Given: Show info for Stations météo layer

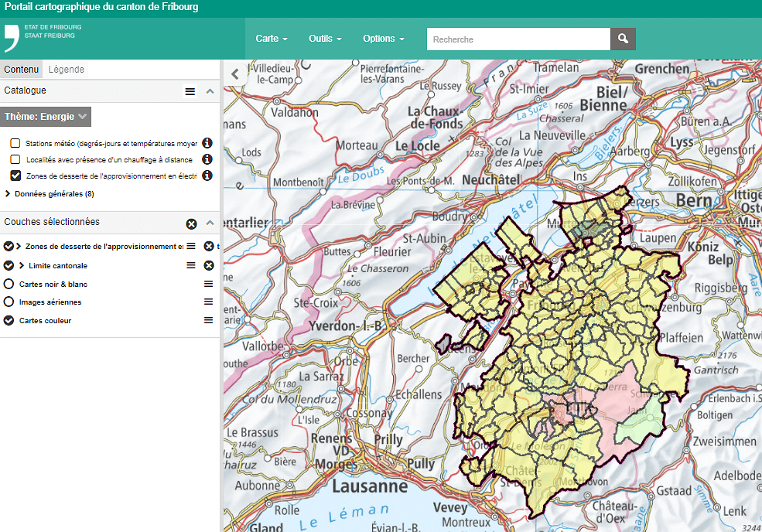Looking at the screenshot, I should click(207, 143).
